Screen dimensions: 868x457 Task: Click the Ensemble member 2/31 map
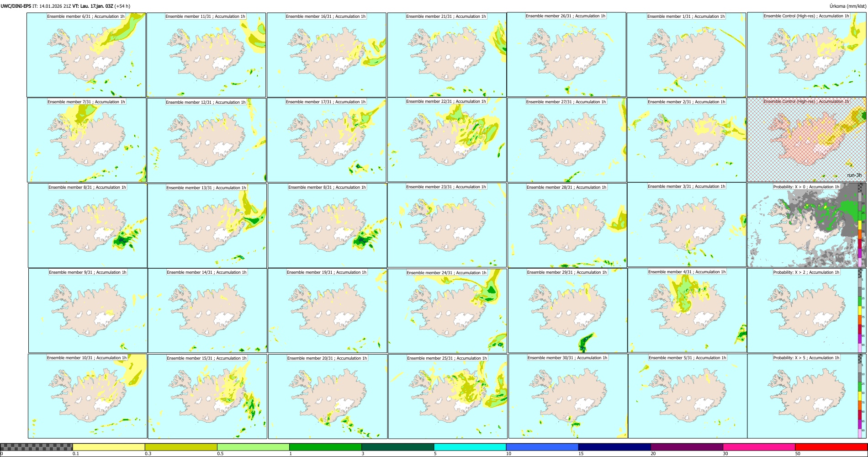click(687, 140)
